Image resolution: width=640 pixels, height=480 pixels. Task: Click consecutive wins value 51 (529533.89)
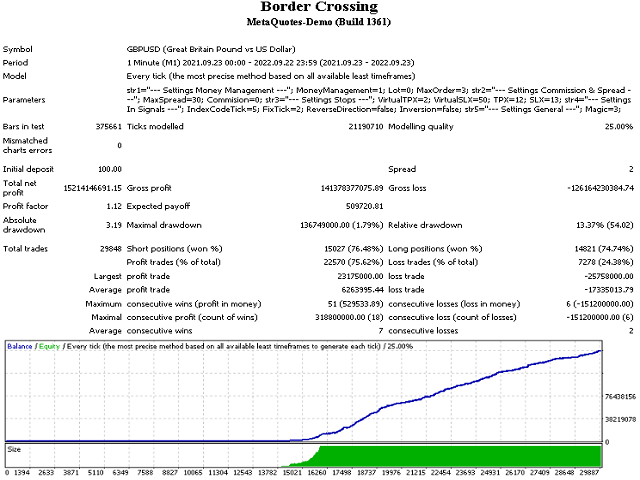[356, 304]
